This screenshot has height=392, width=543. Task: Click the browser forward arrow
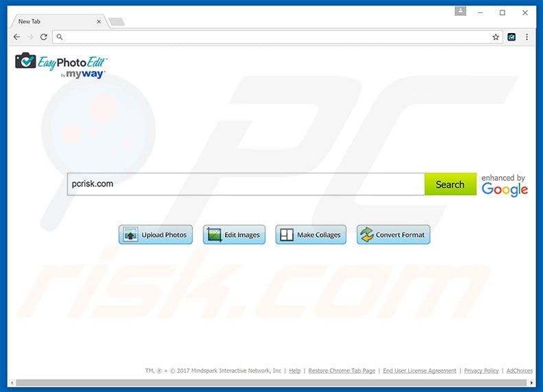coord(30,36)
